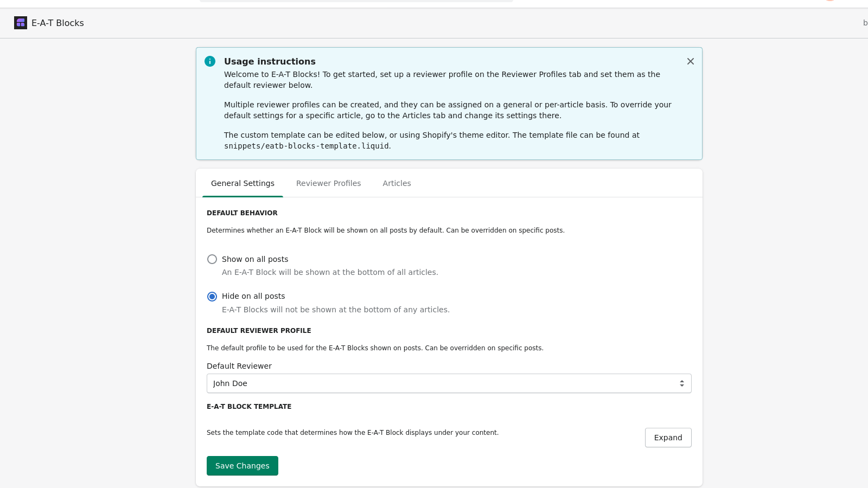Click the E-A-T Blocks app title text

coord(58,23)
